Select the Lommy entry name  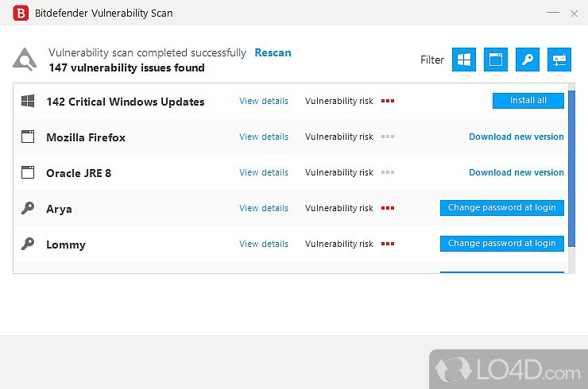[66, 245]
